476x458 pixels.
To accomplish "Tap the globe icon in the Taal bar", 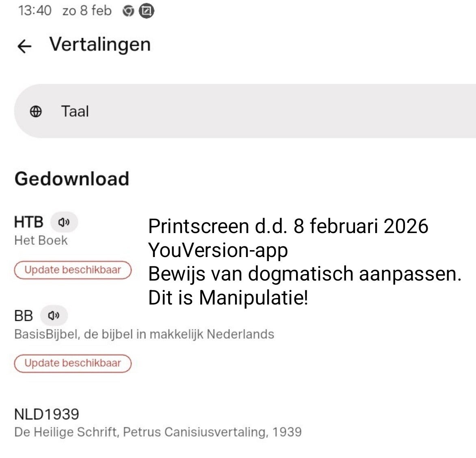I will [36, 111].
